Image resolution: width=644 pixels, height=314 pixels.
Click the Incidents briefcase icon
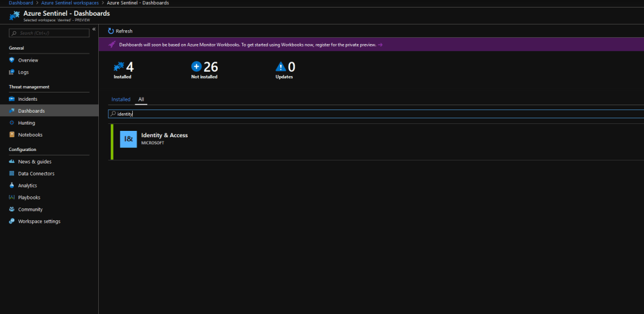pyautogui.click(x=12, y=99)
